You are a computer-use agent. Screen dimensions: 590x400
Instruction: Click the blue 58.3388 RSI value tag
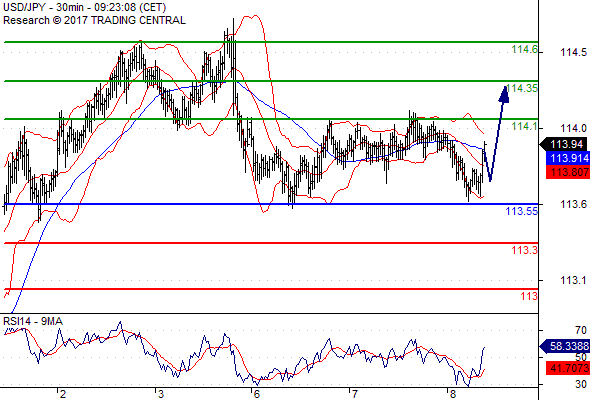point(565,346)
